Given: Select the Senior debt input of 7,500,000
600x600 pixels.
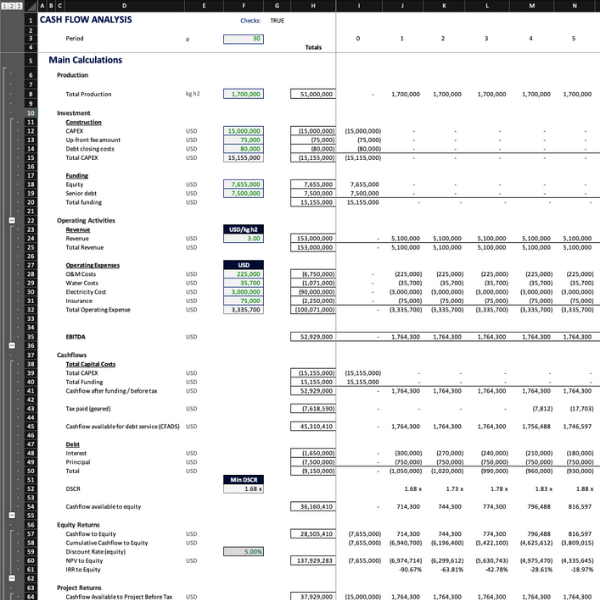Looking at the screenshot, I should pyautogui.click(x=243, y=193).
